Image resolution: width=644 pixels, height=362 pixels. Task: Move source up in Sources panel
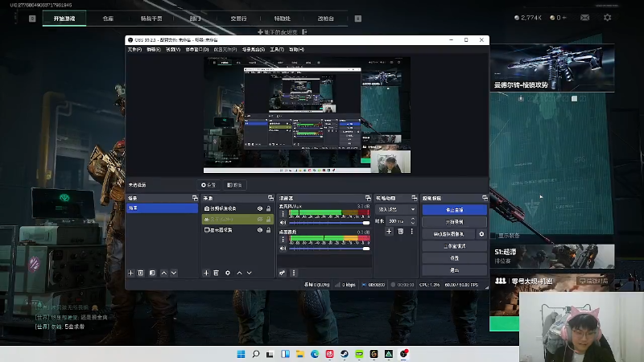239,273
